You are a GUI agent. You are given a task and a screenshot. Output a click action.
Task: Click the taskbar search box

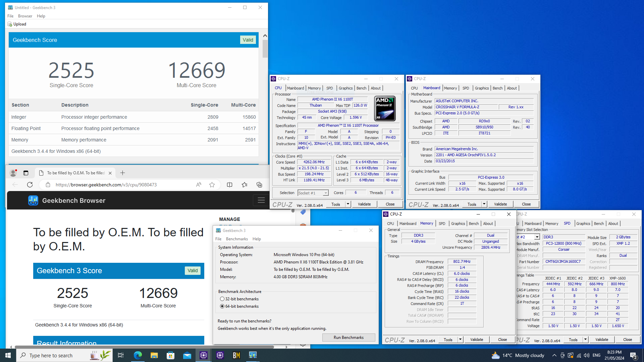(x=64, y=355)
